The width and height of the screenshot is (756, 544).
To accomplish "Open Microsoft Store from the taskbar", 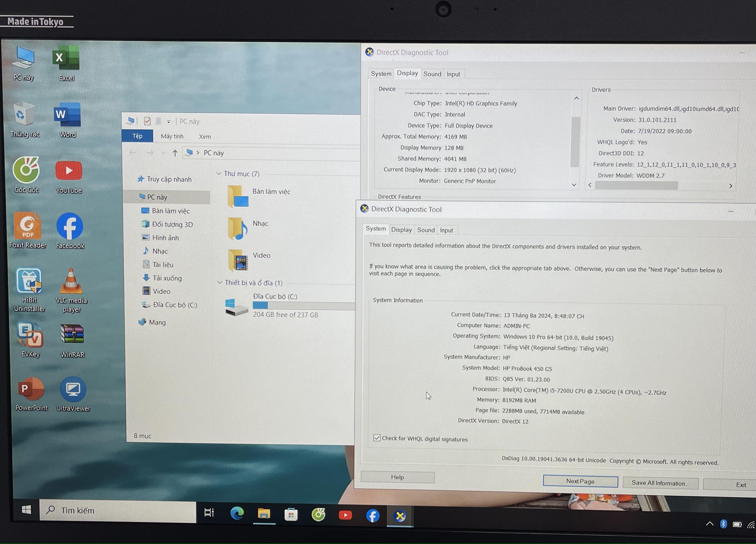I will (x=291, y=515).
